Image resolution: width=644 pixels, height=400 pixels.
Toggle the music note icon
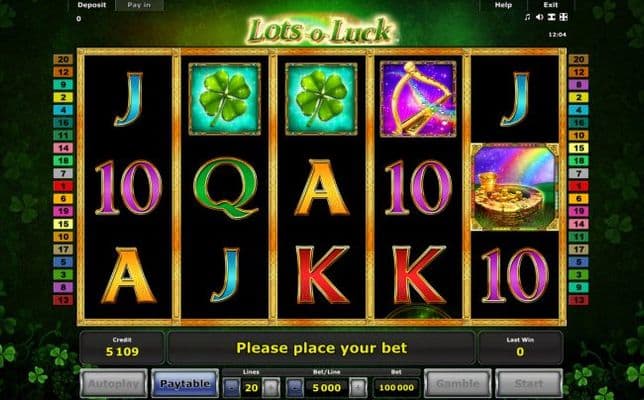click(x=528, y=17)
